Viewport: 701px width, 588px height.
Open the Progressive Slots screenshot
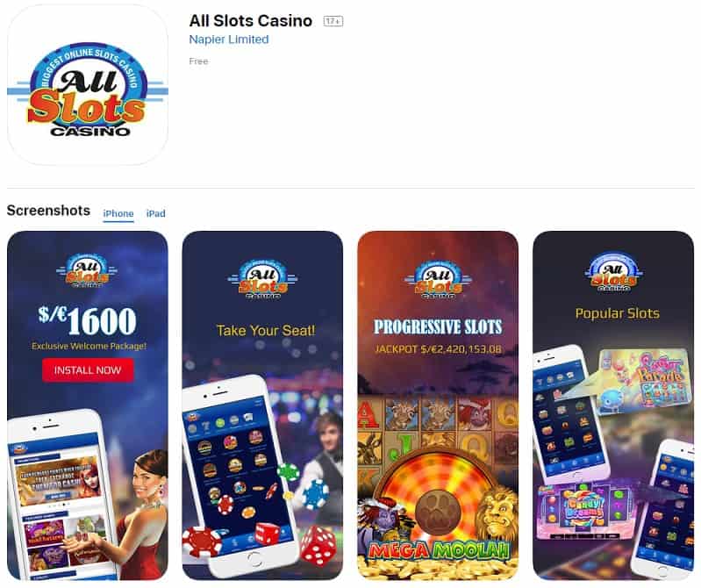tap(438, 405)
